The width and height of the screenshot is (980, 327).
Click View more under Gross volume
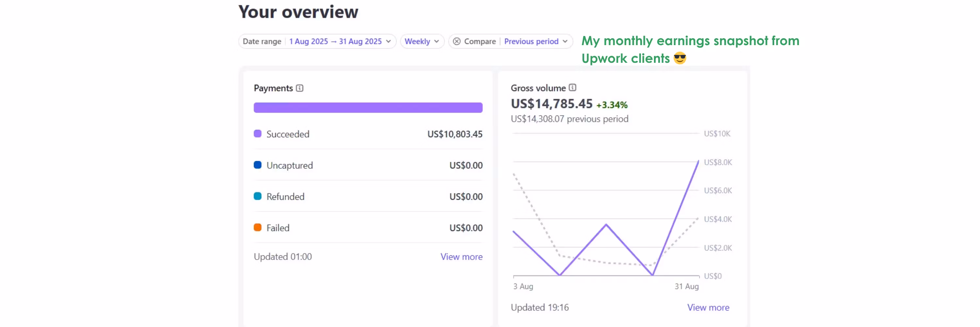pyautogui.click(x=708, y=307)
